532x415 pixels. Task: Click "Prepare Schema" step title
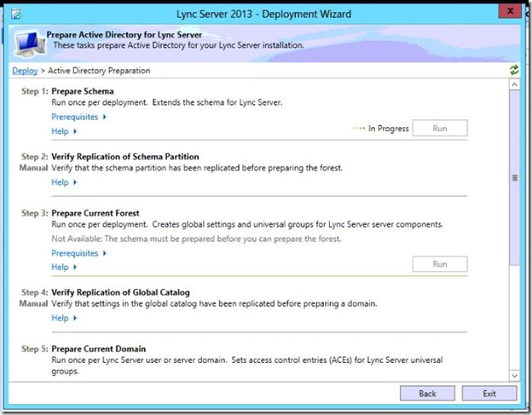click(83, 91)
